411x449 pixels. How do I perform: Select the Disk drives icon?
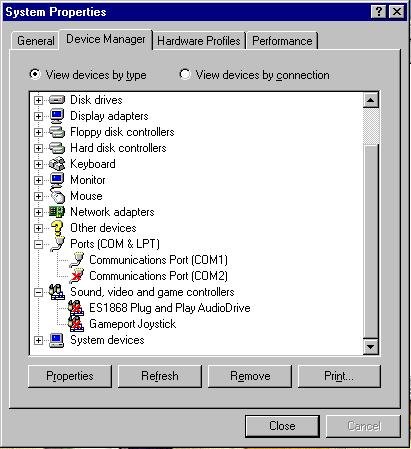pyautogui.click(x=57, y=100)
